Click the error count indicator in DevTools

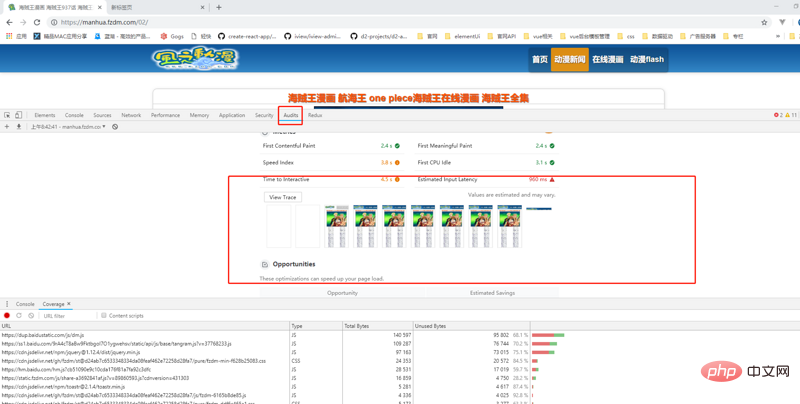click(x=778, y=115)
